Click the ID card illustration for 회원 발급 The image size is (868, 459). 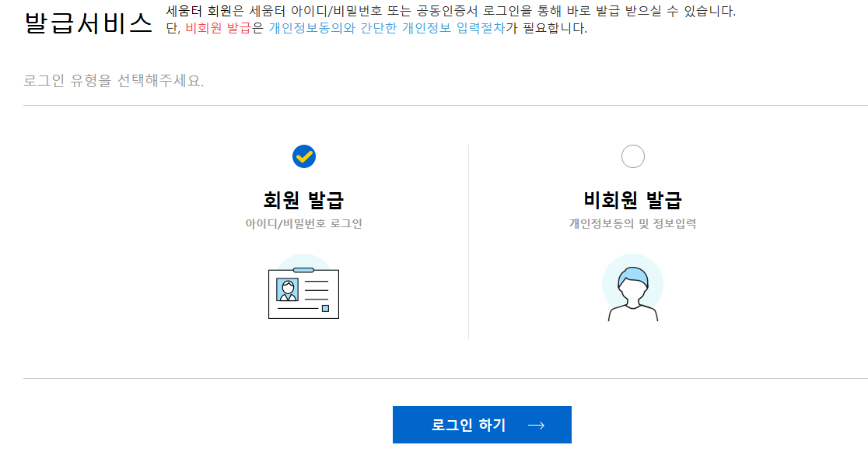[303, 287]
